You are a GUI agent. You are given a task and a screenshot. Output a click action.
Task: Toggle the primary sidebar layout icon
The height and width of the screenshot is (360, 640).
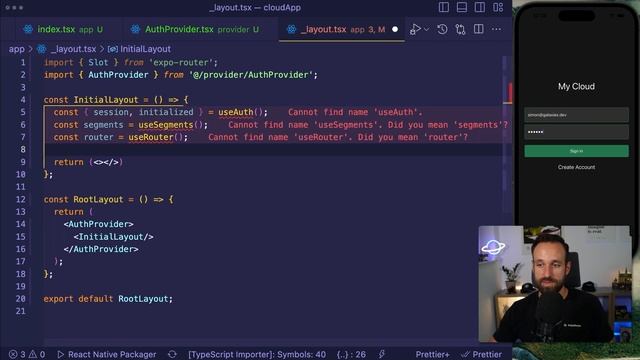(x=444, y=7)
